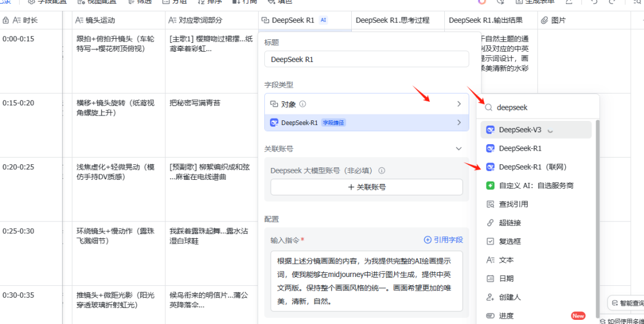Click the 字段捷径 tag badge
This screenshot has height=324, width=644.
[x=333, y=123]
